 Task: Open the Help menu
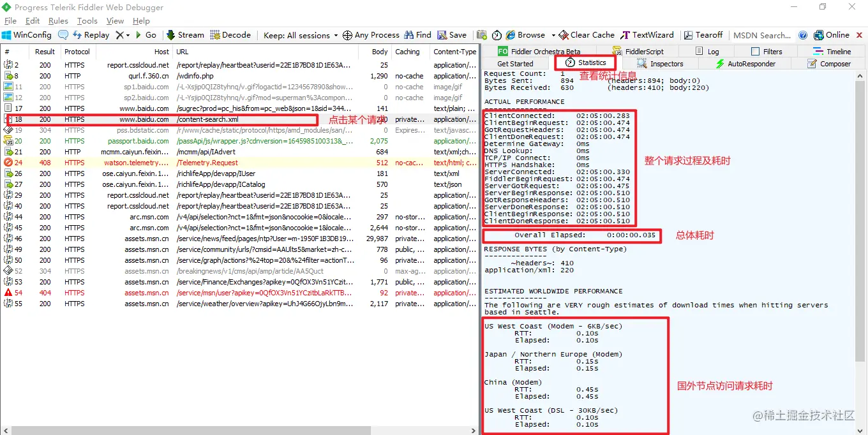141,21
